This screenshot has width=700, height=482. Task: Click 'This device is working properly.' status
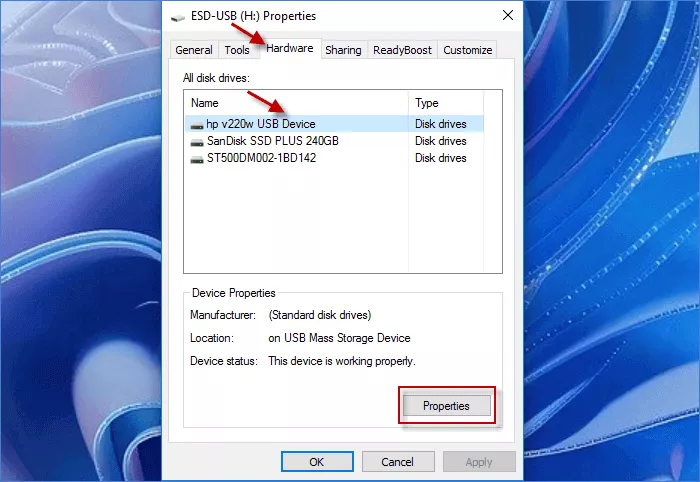click(342, 361)
